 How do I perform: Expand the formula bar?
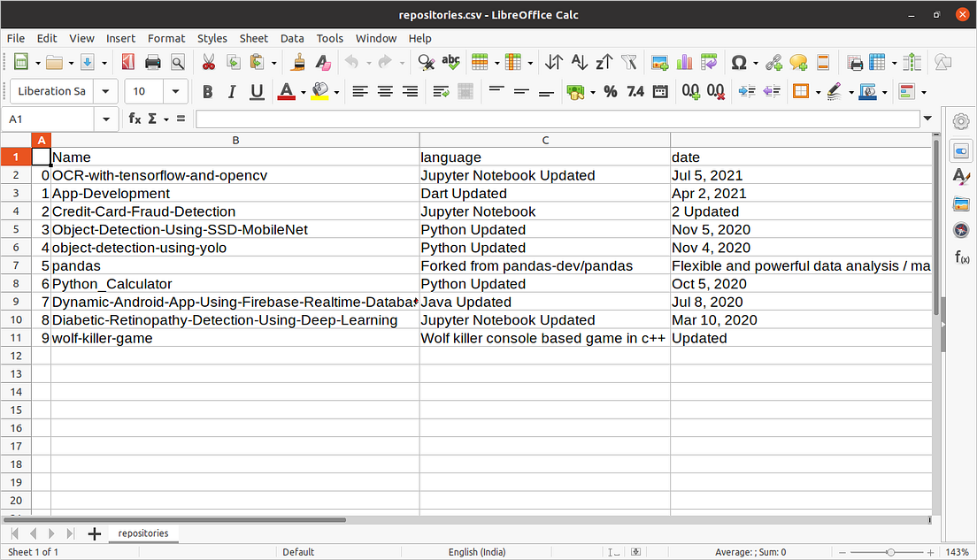point(927,119)
